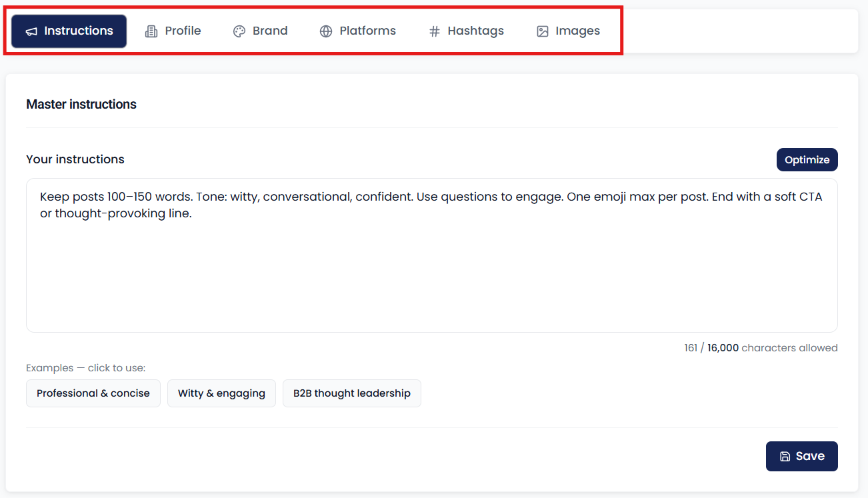Choose the B2B thought leadership example
This screenshot has height=498, width=868.
pos(352,393)
